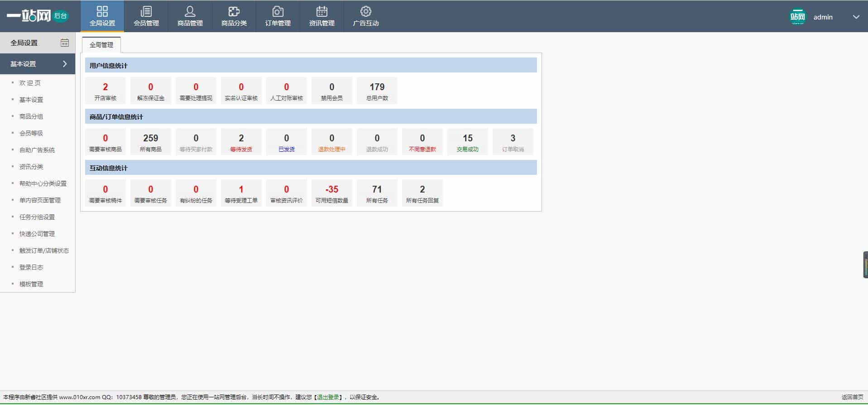
Task: Open the 等待买家付款 stat card
Action: (x=196, y=142)
